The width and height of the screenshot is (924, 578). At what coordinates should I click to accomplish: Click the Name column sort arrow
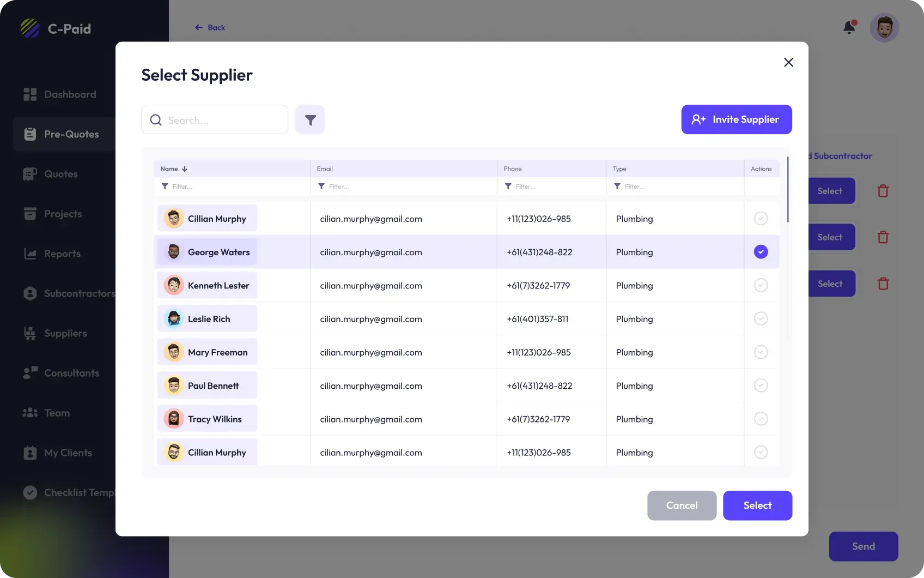click(x=185, y=169)
